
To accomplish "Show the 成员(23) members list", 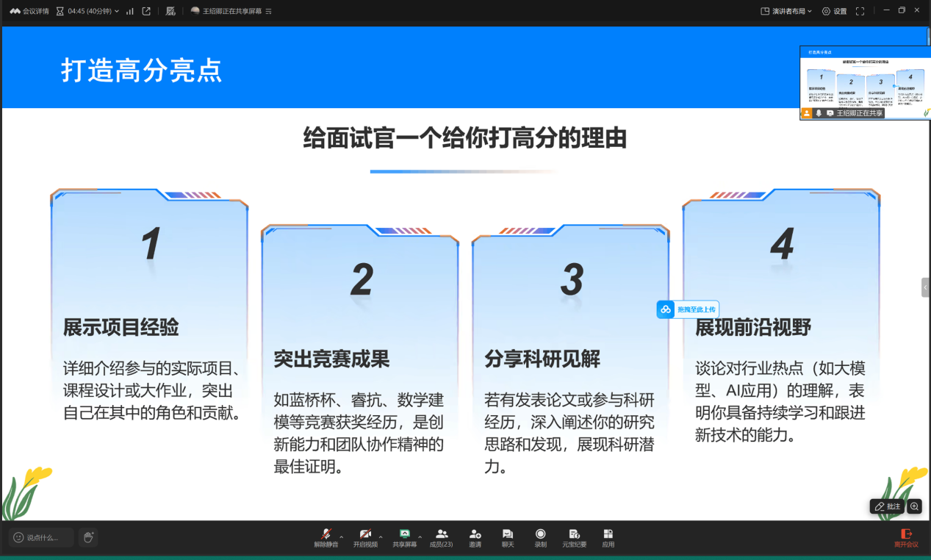I will click(441, 537).
